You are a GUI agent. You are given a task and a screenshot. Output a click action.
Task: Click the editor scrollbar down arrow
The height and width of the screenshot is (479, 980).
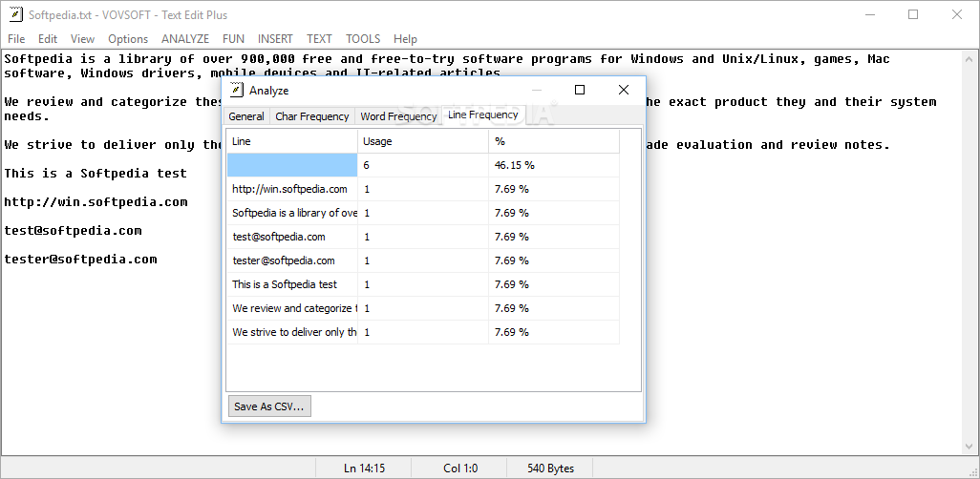click(969, 446)
